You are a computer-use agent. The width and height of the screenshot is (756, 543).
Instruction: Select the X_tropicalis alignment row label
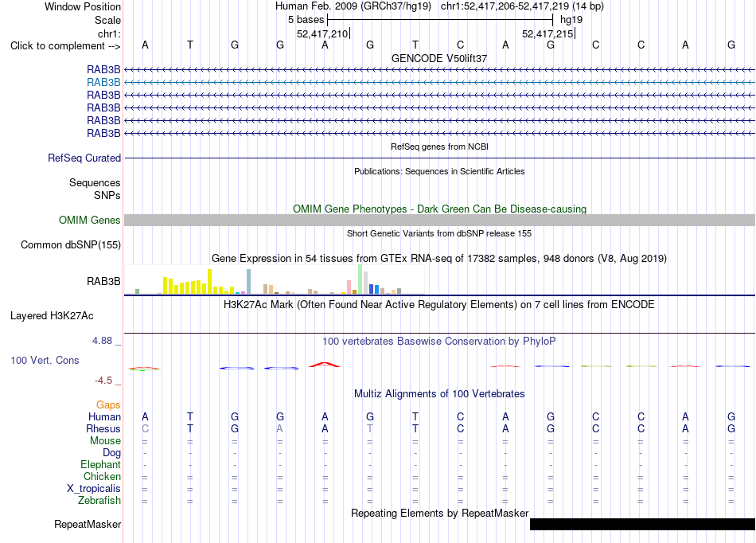tap(94, 489)
